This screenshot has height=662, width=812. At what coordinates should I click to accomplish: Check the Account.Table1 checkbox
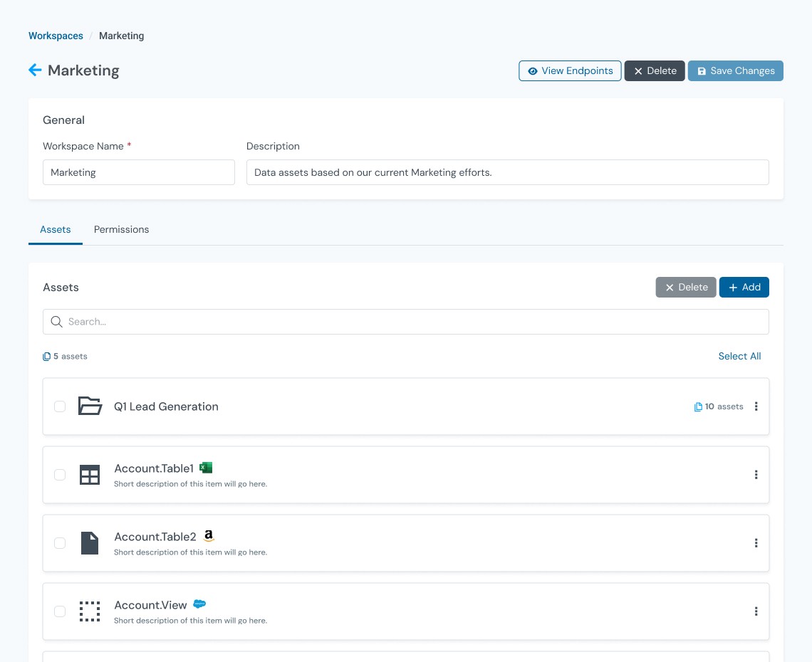60,475
